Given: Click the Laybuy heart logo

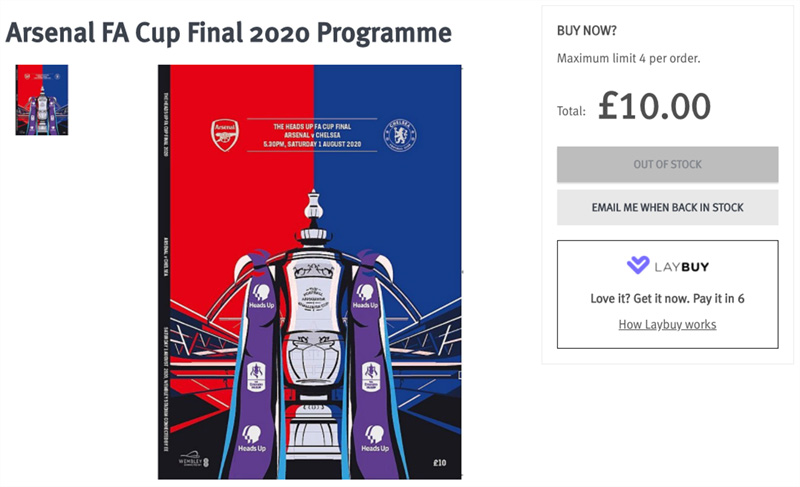Looking at the screenshot, I should [638, 265].
